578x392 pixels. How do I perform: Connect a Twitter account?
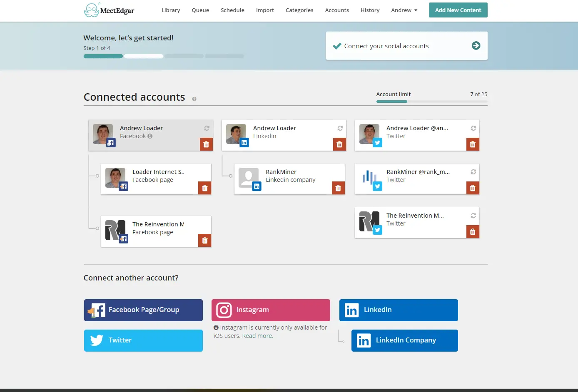143,340
